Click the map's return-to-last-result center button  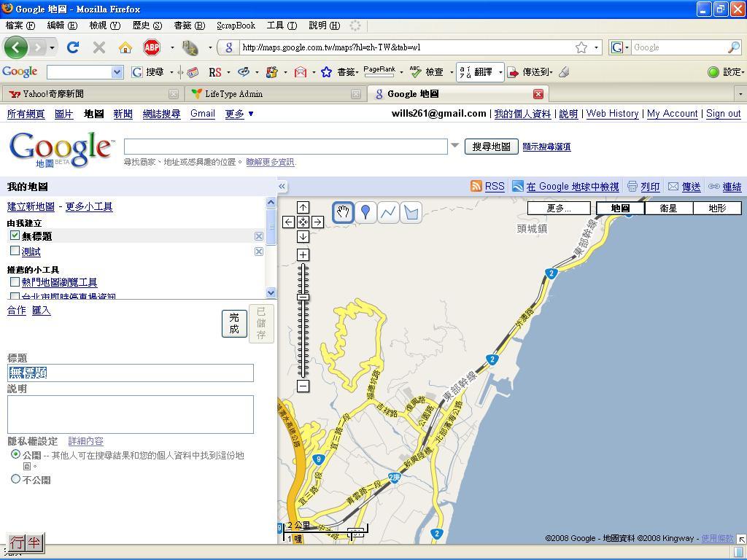[303, 222]
